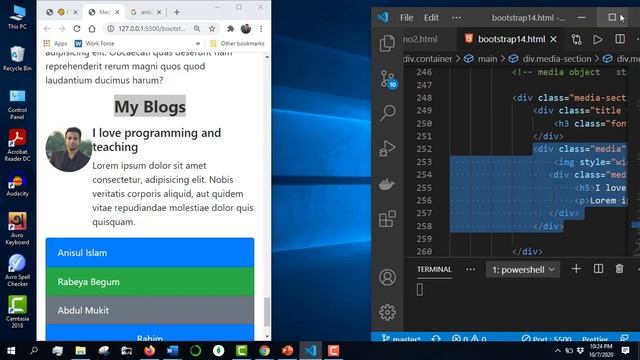Open the Edit menu in VS Code

pyautogui.click(x=431, y=18)
